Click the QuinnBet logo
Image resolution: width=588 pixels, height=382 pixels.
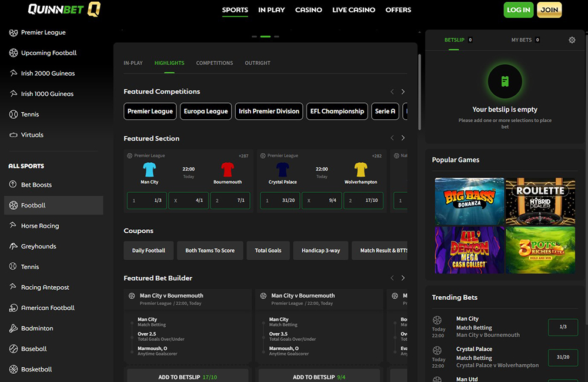point(64,9)
